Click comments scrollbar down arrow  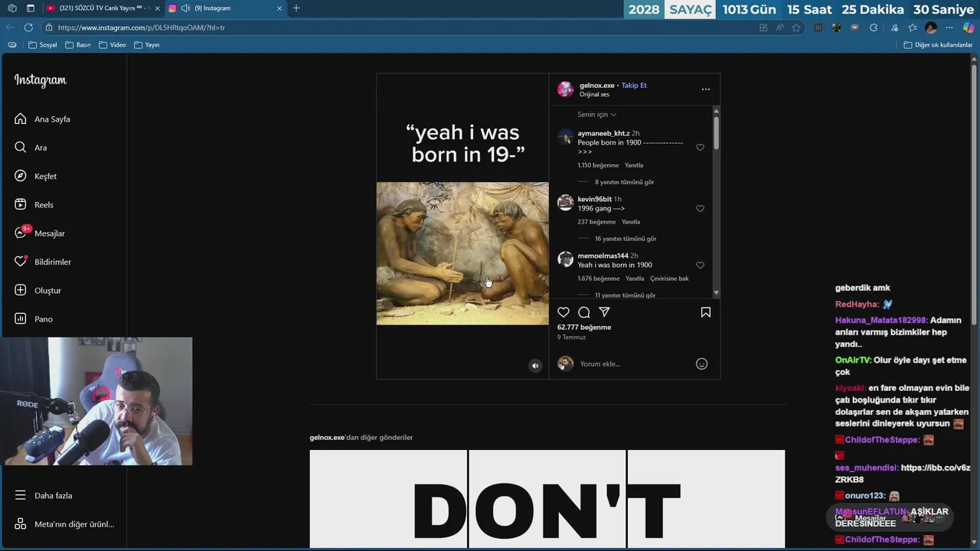coord(717,292)
